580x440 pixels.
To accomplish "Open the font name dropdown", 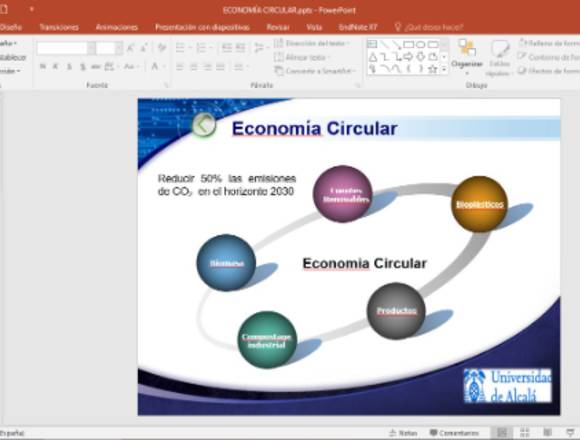I will coord(91,48).
